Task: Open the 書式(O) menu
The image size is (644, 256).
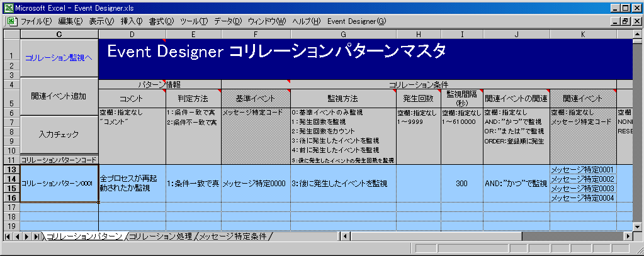Action: tap(161, 21)
